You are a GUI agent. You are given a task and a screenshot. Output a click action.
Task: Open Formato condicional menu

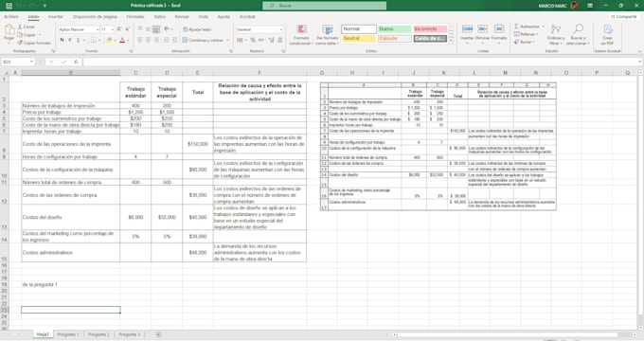[301, 35]
